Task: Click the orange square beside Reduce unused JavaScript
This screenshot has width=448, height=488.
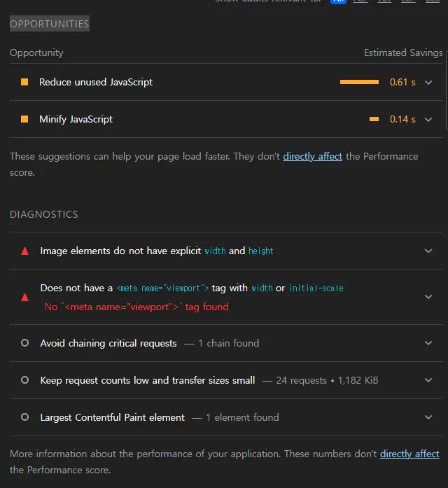Action: point(24,82)
